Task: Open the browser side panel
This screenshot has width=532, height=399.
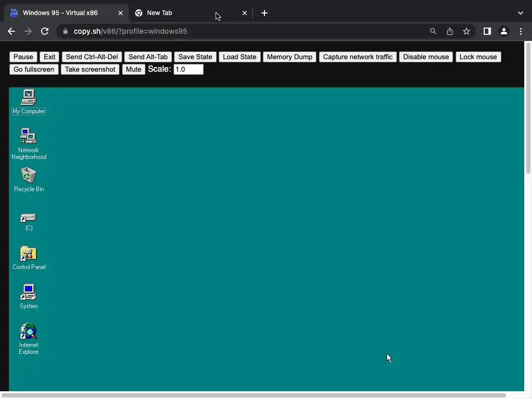Action: click(487, 31)
